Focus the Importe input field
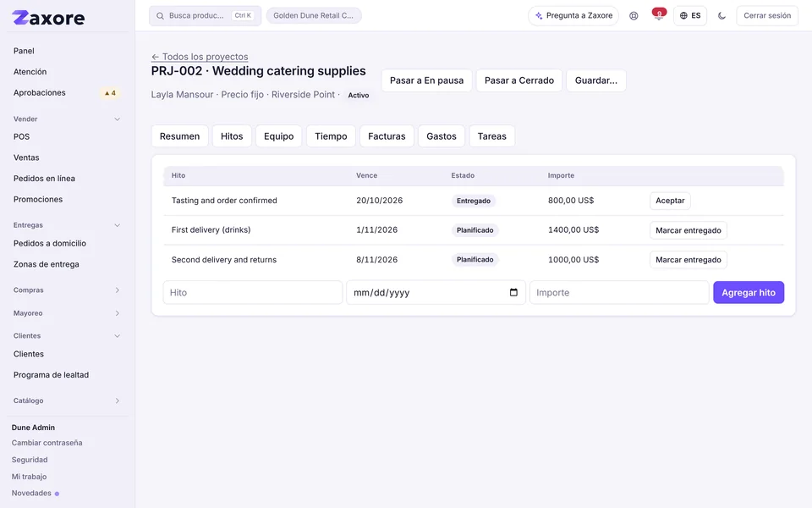 [619, 292]
